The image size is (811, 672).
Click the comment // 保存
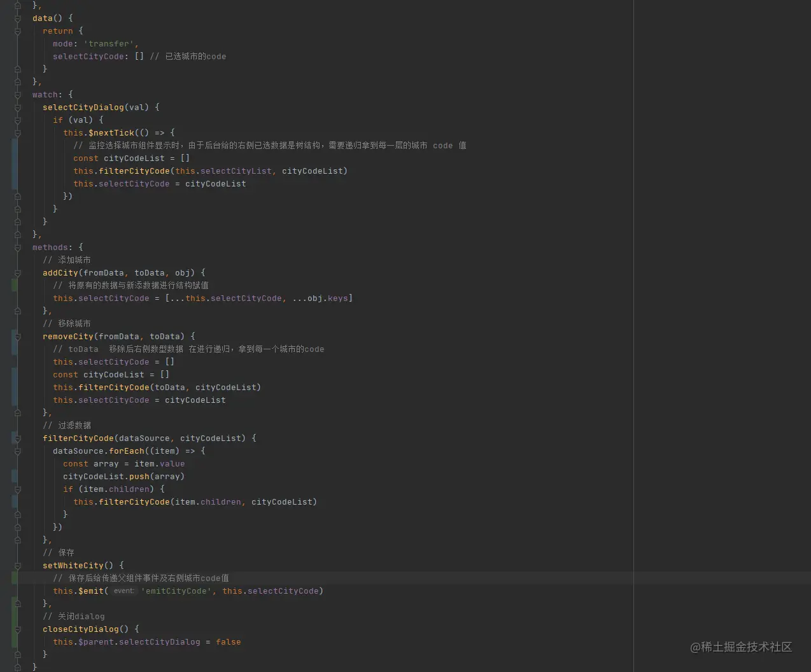click(59, 553)
